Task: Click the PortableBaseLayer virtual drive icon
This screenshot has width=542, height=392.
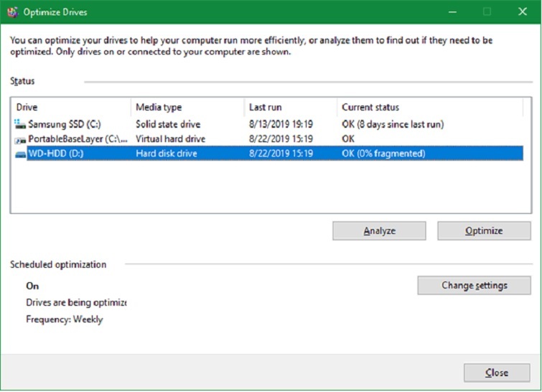Action: point(20,139)
